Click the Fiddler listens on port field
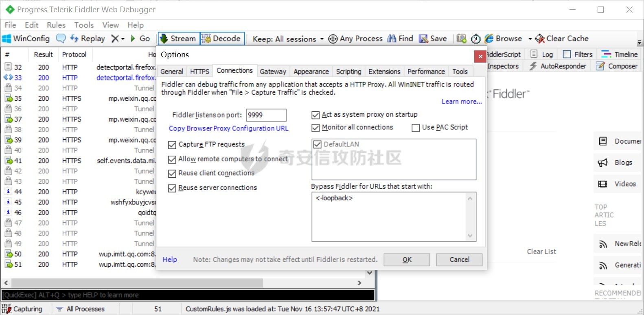644x315 pixels. [x=266, y=115]
